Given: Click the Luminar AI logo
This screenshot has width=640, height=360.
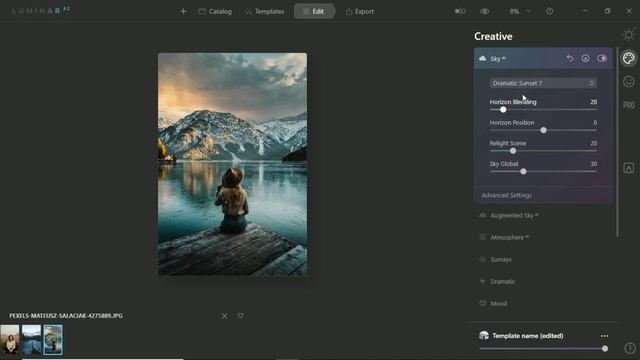Looking at the screenshot, I should point(41,11).
